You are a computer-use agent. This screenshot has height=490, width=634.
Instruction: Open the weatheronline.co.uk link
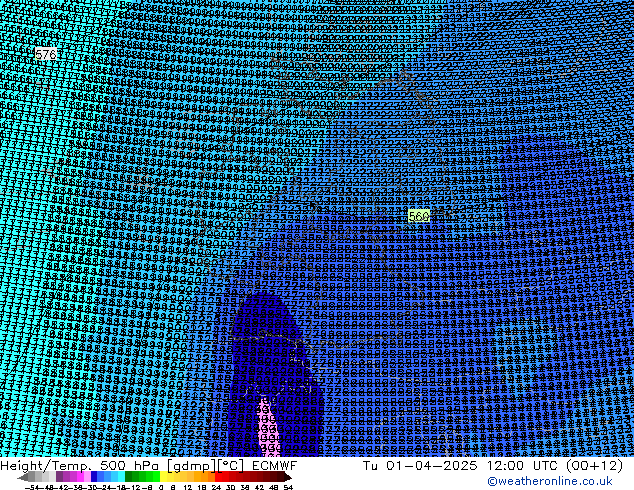click(550, 481)
